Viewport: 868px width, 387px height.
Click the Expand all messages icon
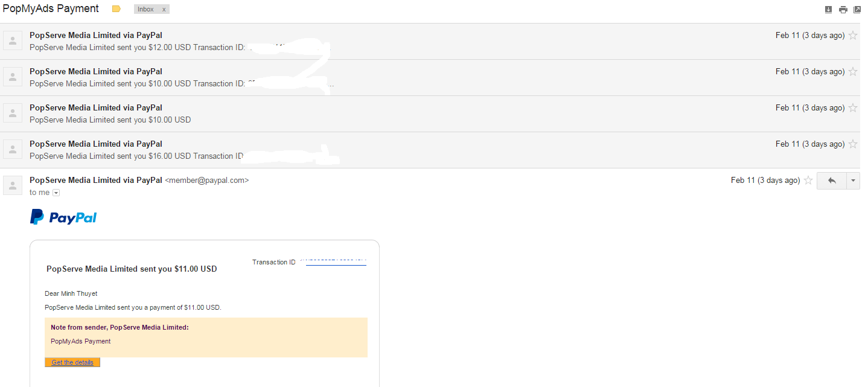click(x=828, y=9)
